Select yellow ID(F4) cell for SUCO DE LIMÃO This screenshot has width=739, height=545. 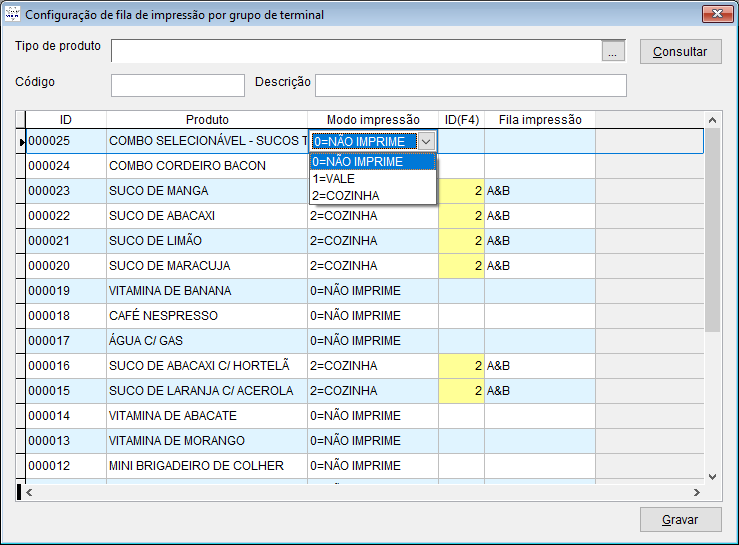[461, 241]
